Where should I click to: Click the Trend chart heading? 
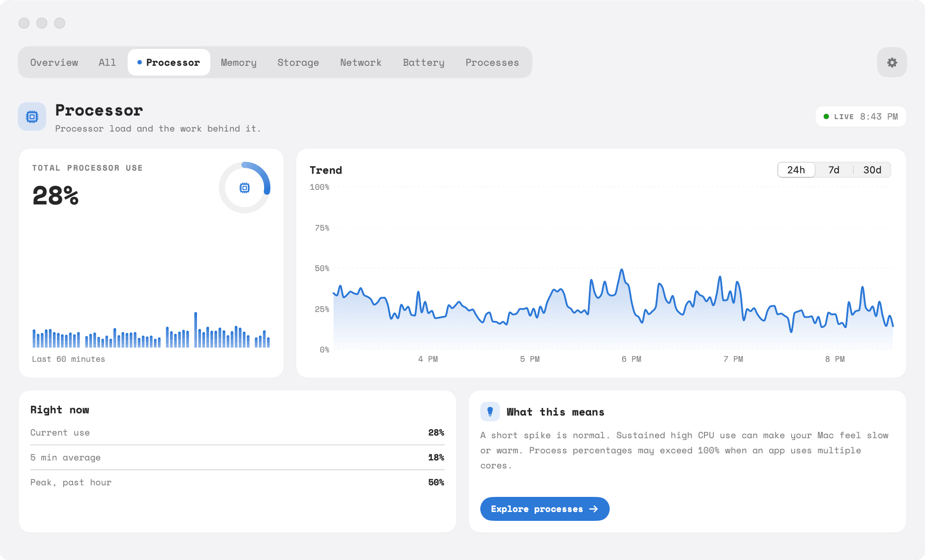pos(326,170)
